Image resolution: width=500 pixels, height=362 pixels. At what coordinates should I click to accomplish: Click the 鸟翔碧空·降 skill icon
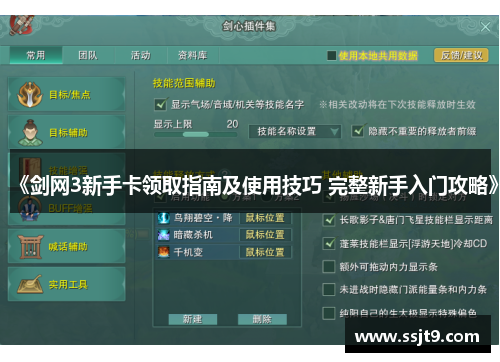tap(163, 218)
